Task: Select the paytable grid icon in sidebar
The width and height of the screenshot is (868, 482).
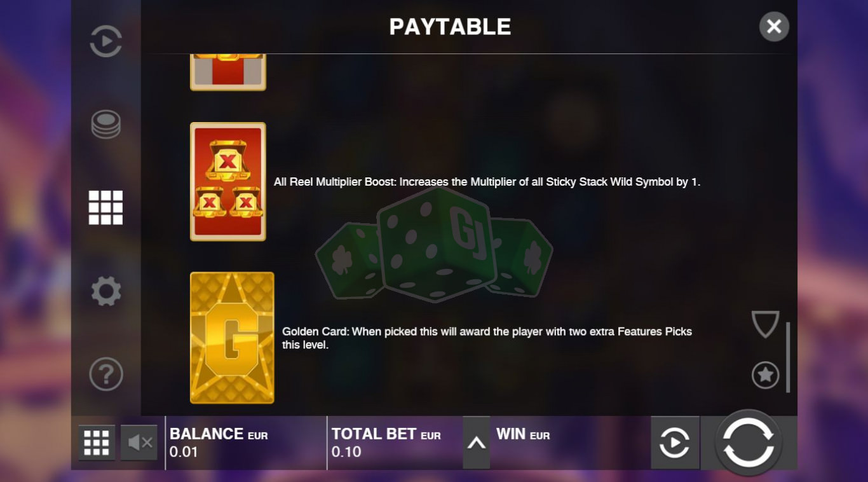Action: pyautogui.click(x=105, y=208)
